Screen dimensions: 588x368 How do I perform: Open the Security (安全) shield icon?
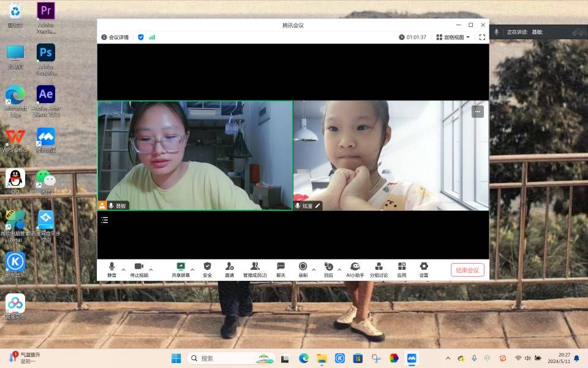[x=207, y=269]
